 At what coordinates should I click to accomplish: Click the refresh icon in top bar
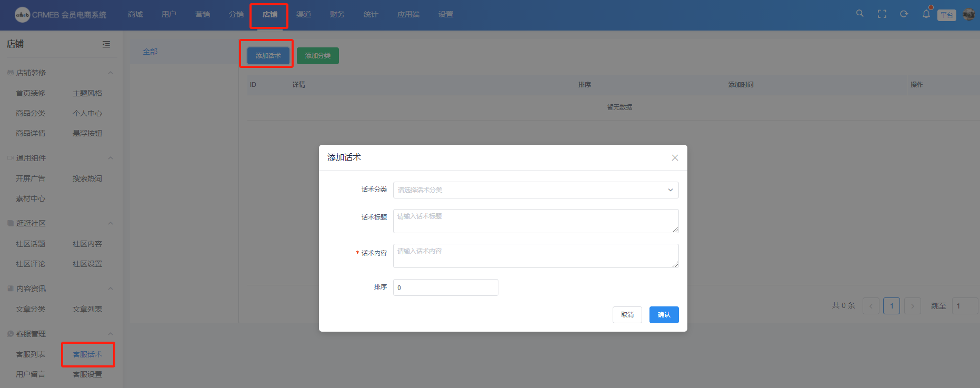[x=904, y=14]
